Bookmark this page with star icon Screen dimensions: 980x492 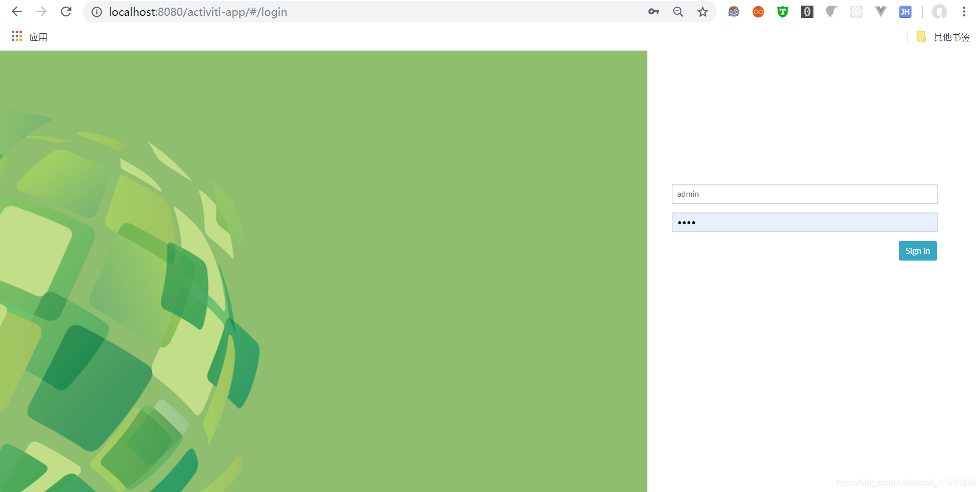point(703,12)
